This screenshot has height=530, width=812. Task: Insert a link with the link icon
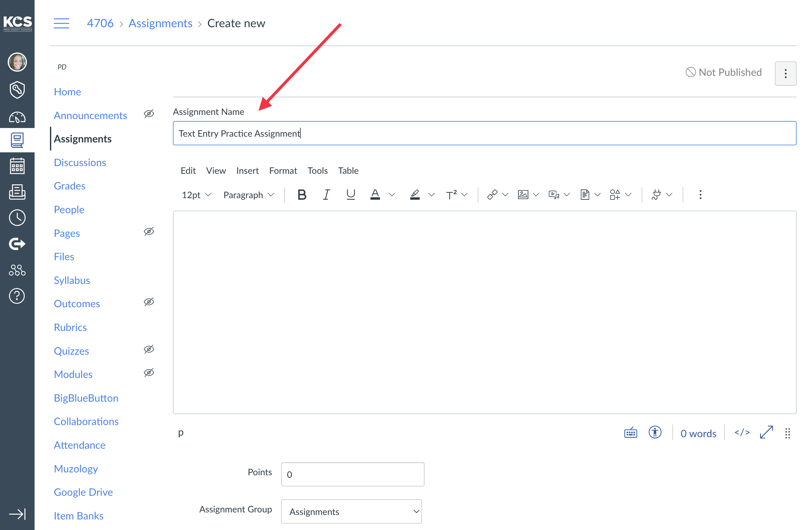(x=492, y=195)
